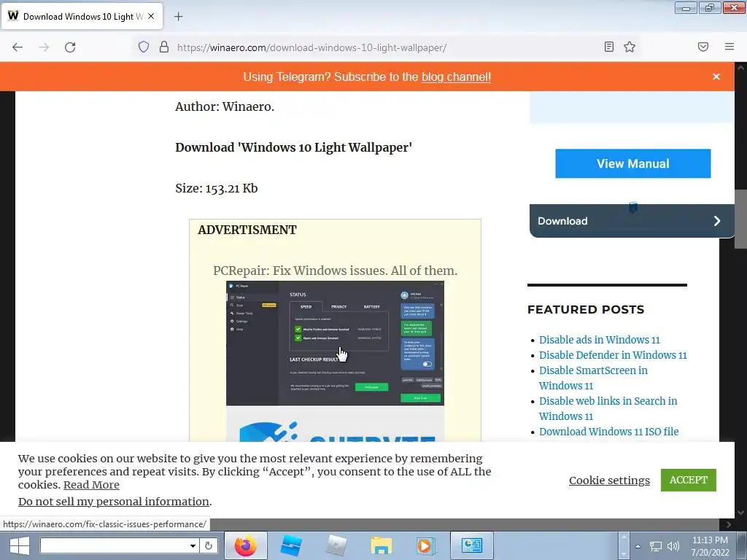This screenshot has height=560, width=747.
Task: Click the 'Author: Winaero.' text
Action: click(225, 106)
